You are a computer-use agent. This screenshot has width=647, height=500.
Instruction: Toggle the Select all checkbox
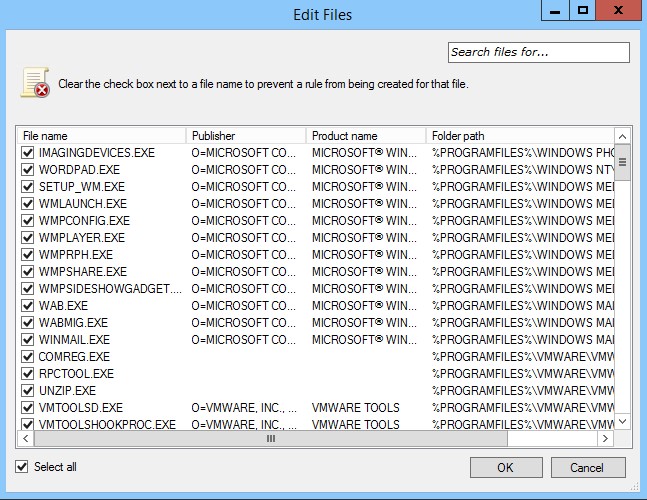[22, 467]
